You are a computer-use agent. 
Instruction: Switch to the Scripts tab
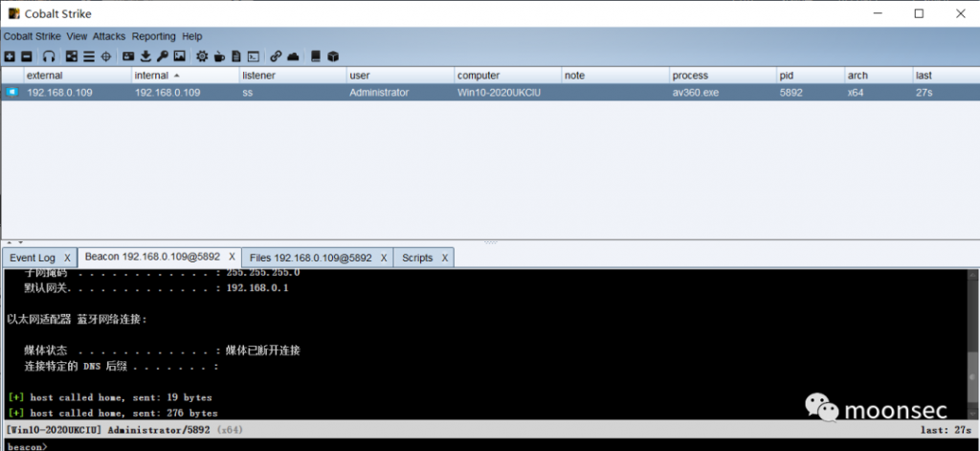pyautogui.click(x=417, y=258)
